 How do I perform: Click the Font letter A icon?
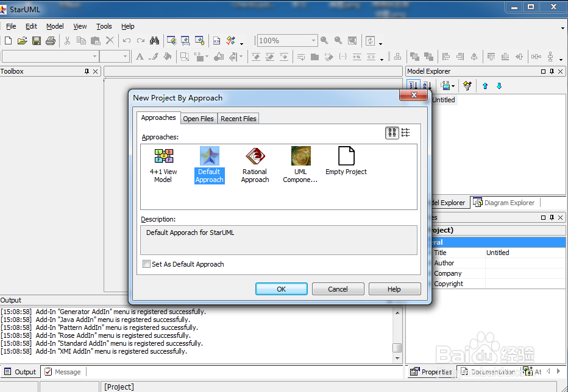[x=140, y=57]
